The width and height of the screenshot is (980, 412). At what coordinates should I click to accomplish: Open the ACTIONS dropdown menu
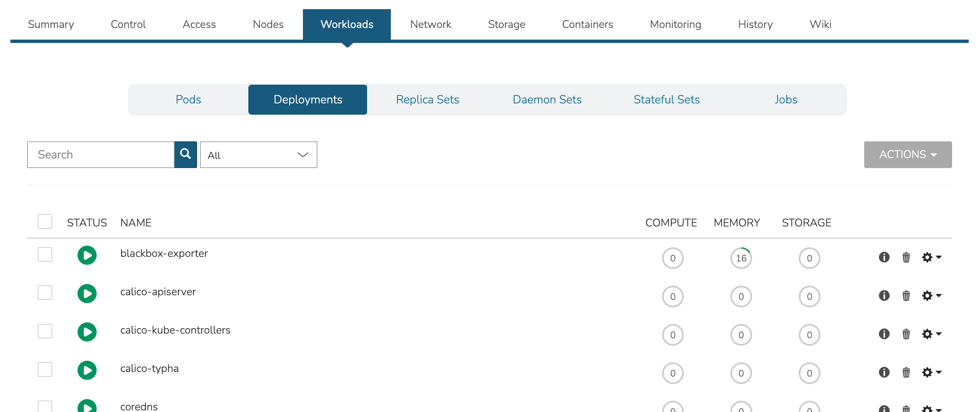point(907,154)
